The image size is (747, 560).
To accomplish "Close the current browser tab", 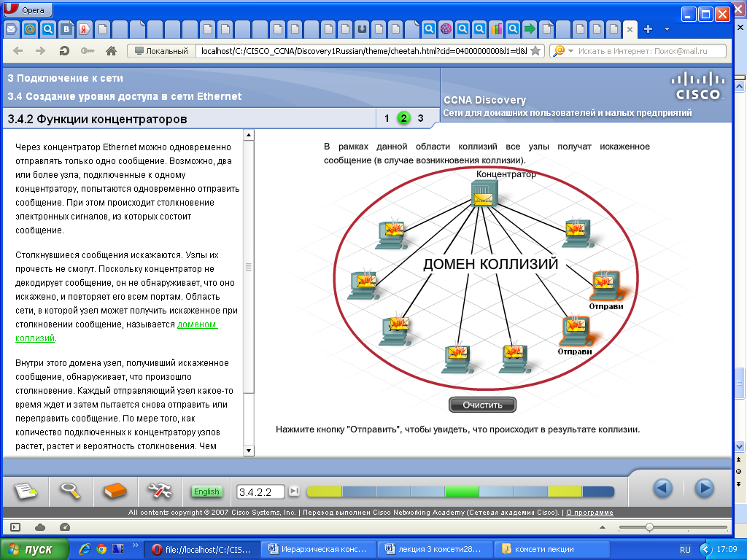I will point(630,29).
